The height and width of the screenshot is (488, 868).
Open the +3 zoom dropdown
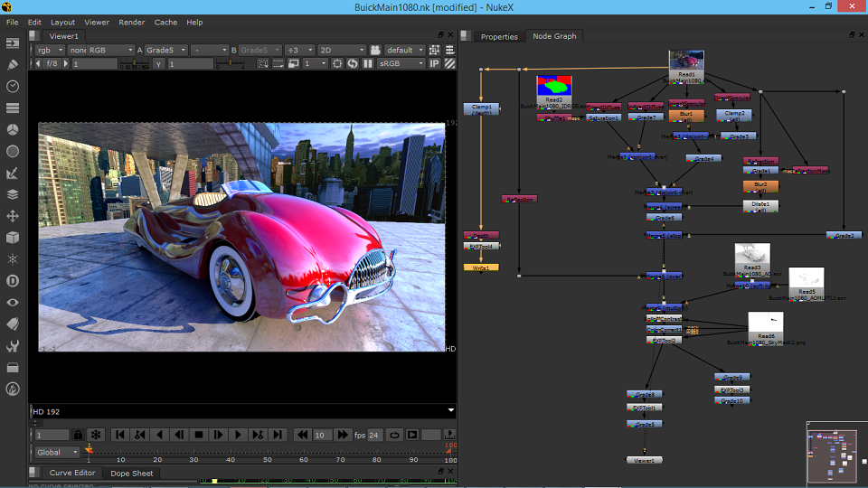pos(299,50)
